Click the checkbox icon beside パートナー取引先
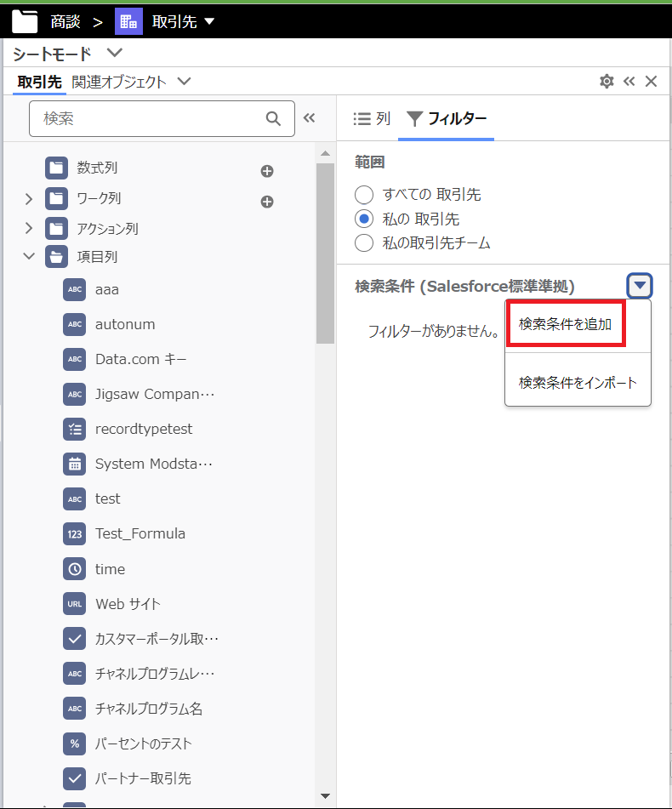 click(x=74, y=778)
